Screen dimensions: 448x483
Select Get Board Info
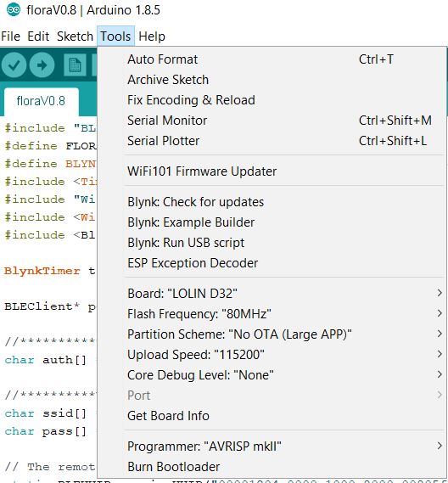(272, 416)
